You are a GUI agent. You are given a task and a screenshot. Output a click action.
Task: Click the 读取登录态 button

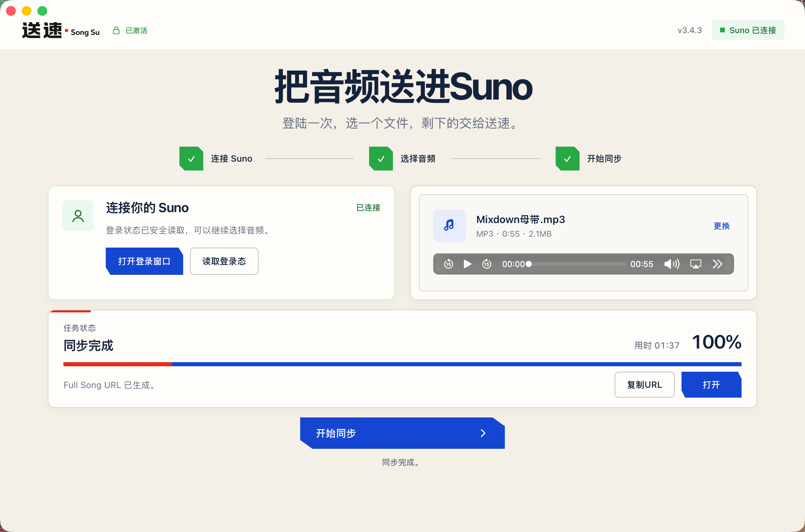(x=224, y=261)
